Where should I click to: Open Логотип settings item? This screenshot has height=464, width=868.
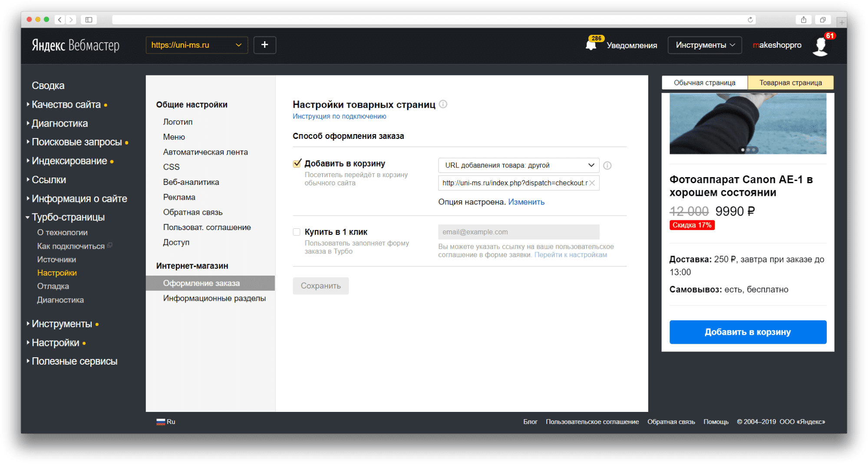pos(178,122)
